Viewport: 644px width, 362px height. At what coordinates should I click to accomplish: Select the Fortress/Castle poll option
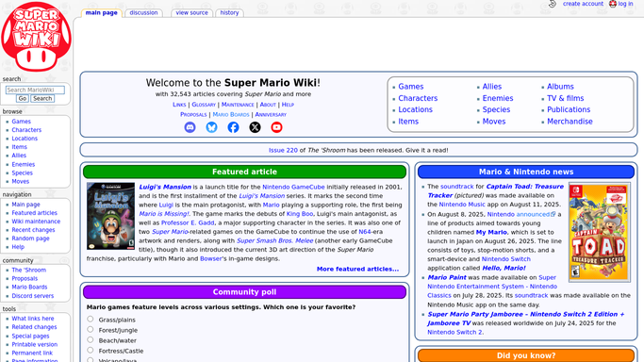91,350
